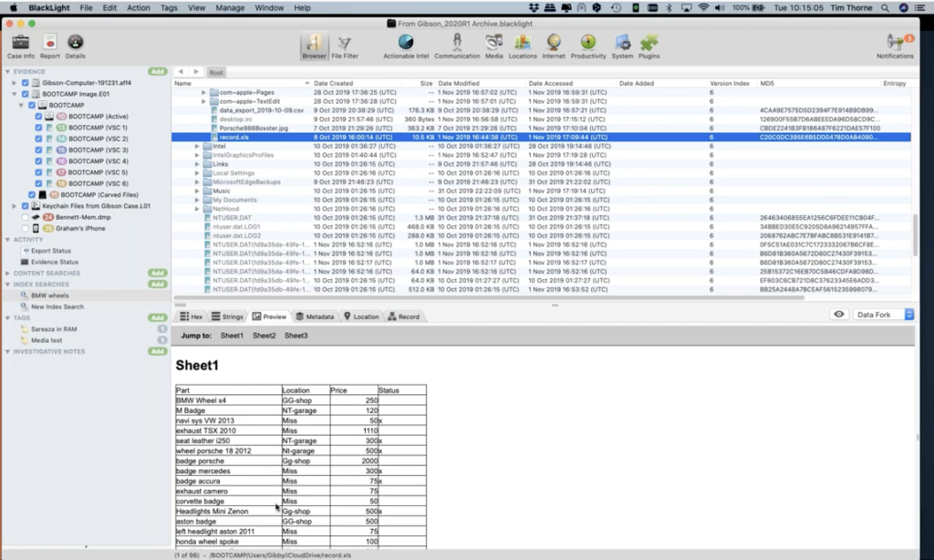This screenshot has height=560, width=934.
Task: Expand the Intel folder row
Action: pos(197,146)
